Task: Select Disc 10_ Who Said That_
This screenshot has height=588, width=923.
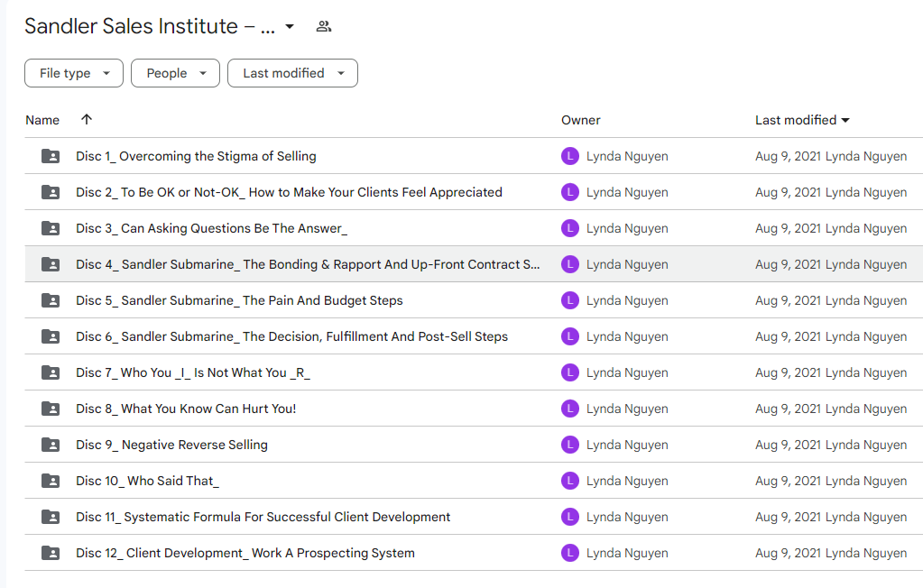Action: [x=147, y=481]
